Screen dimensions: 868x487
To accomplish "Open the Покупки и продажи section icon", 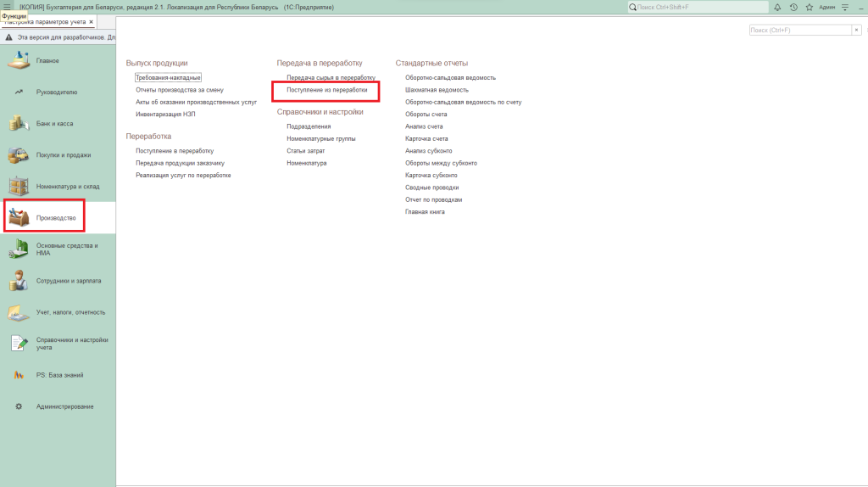I will (x=19, y=155).
